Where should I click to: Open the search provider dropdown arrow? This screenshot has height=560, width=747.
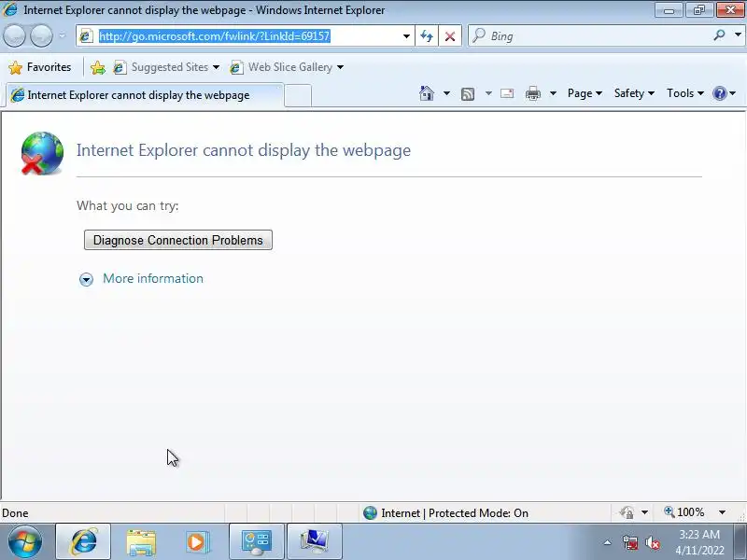click(738, 35)
